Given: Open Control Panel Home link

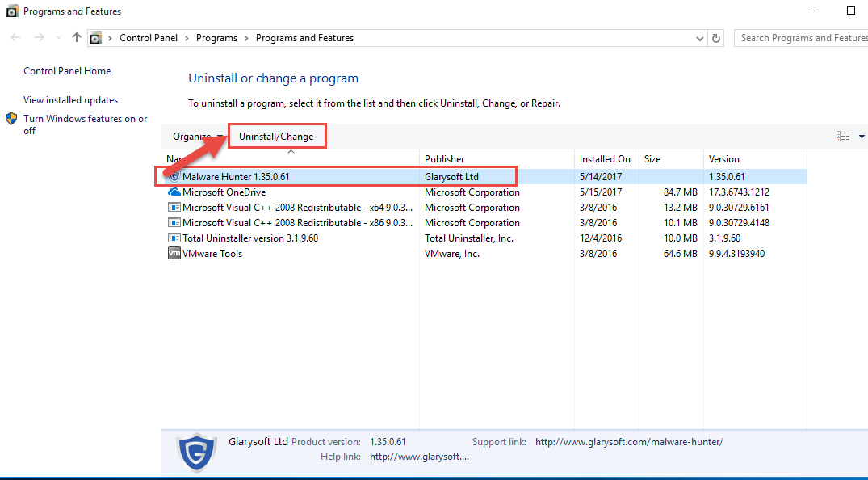Looking at the screenshot, I should 67,71.
